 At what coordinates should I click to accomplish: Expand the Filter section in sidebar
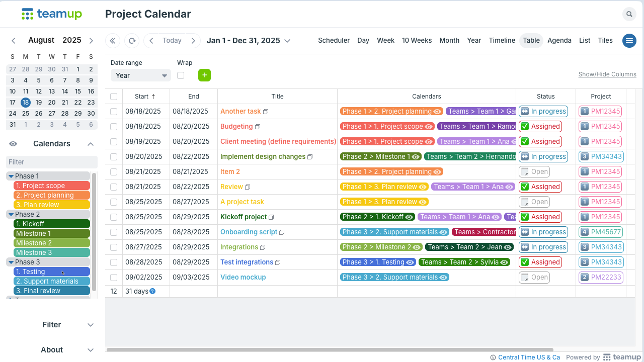tap(91, 325)
